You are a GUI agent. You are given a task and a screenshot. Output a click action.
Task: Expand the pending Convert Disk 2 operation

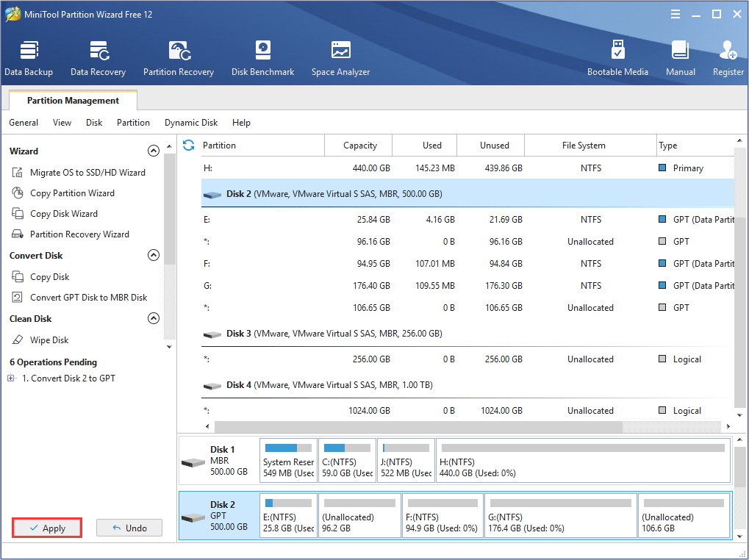(10, 377)
